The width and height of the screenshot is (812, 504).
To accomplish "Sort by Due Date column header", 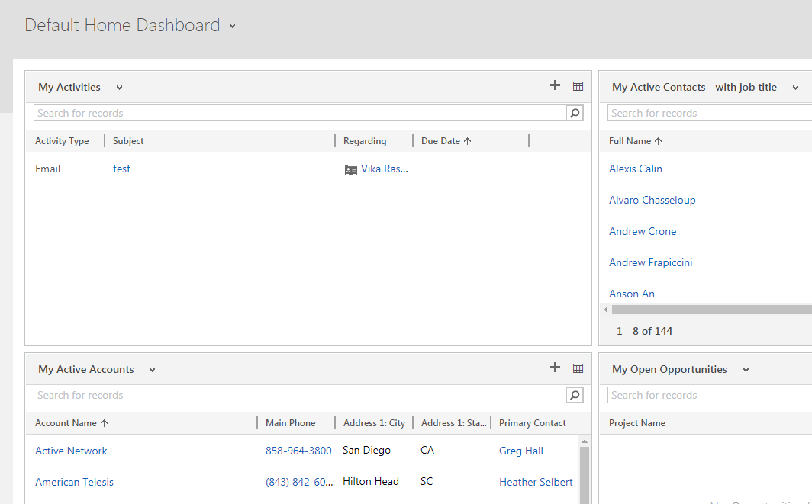I will click(x=446, y=141).
